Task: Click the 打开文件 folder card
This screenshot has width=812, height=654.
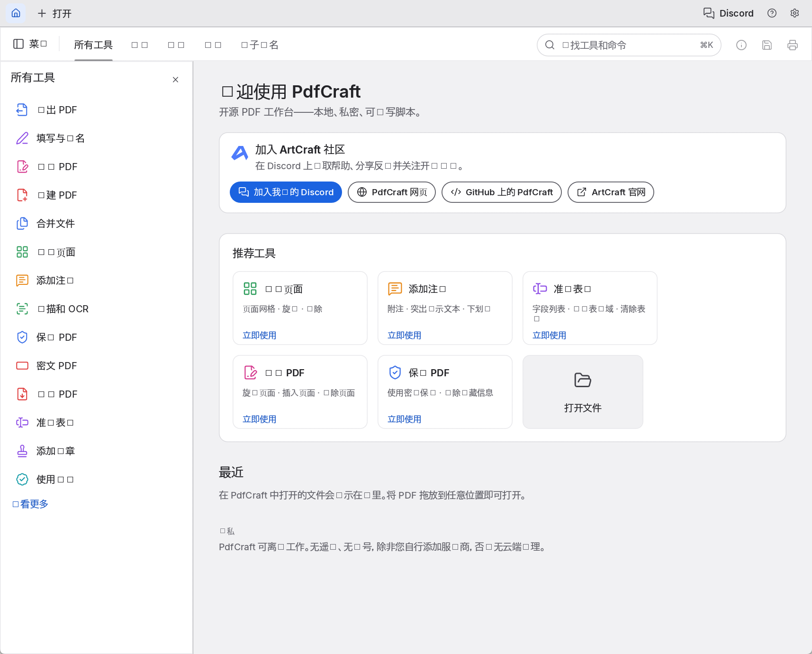Action: (x=583, y=392)
